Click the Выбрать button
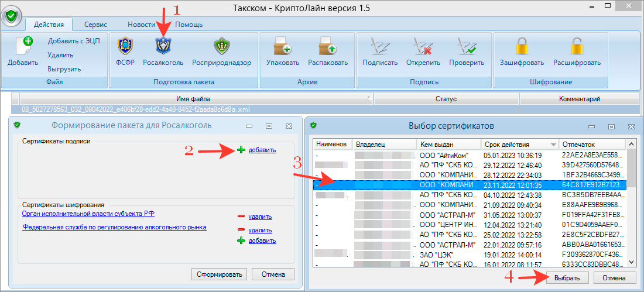This screenshot has height=292, width=644. pos(567,277)
